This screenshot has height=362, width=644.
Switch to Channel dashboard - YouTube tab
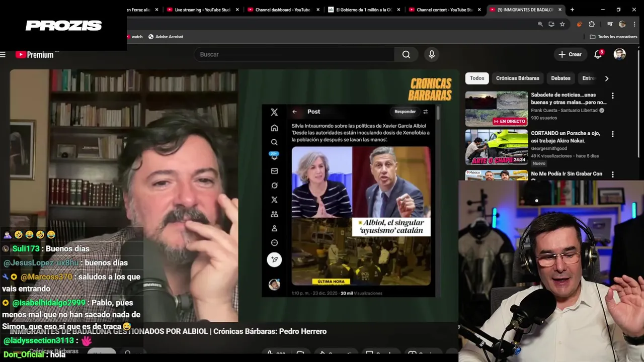click(x=282, y=10)
